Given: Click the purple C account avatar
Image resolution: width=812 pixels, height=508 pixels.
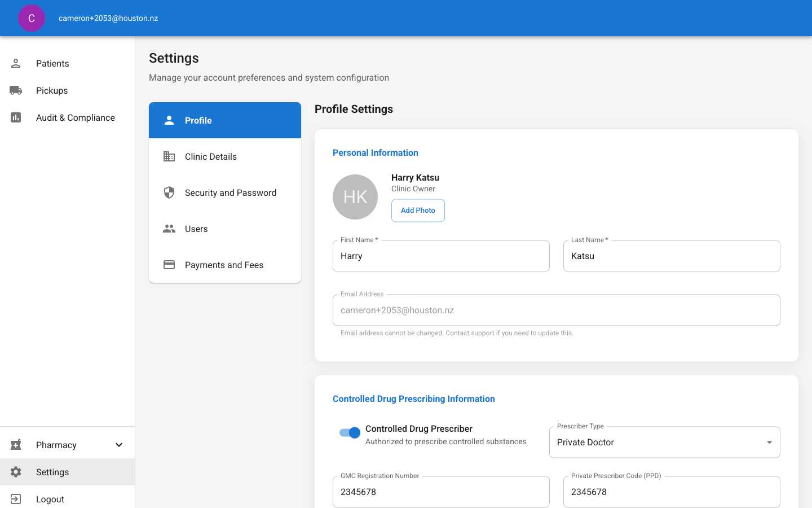Looking at the screenshot, I should tap(32, 18).
